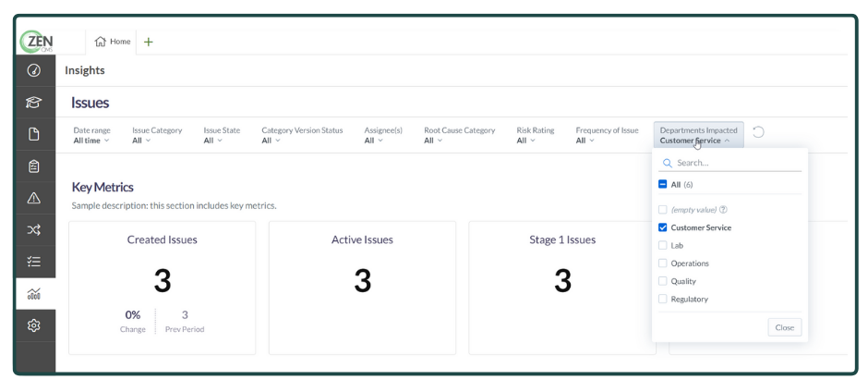Image resolution: width=868 pixels, height=392 pixels.
Task: Open the Risk Rating filter dropdown
Action: point(536,135)
